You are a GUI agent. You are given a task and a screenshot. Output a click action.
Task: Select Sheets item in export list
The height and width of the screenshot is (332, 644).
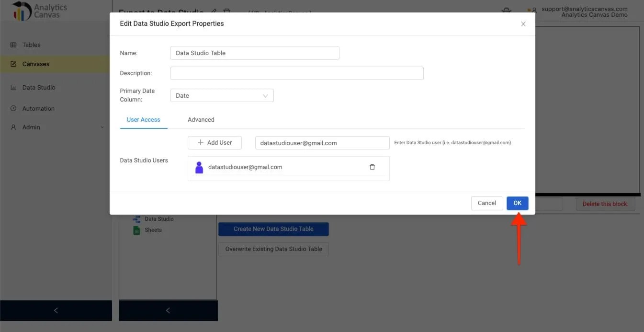tap(153, 230)
